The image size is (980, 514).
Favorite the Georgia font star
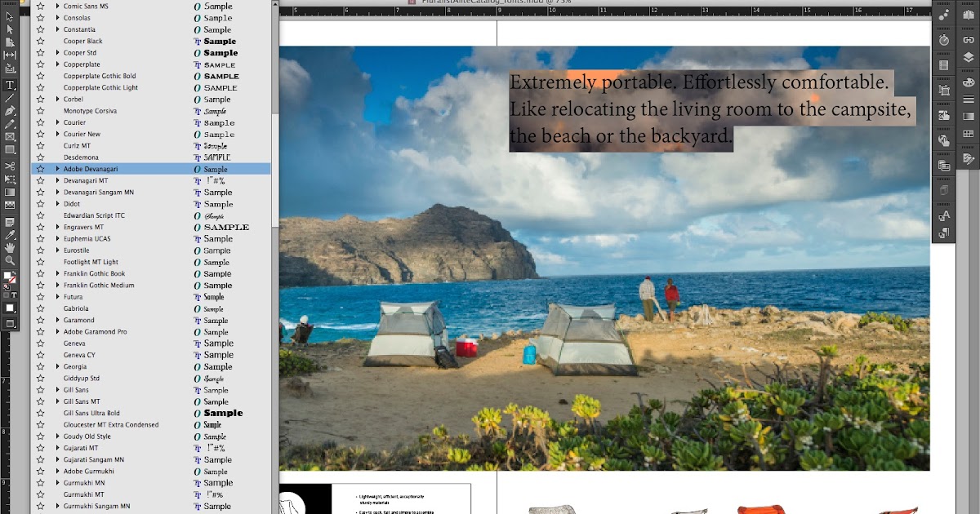[x=40, y=367]
